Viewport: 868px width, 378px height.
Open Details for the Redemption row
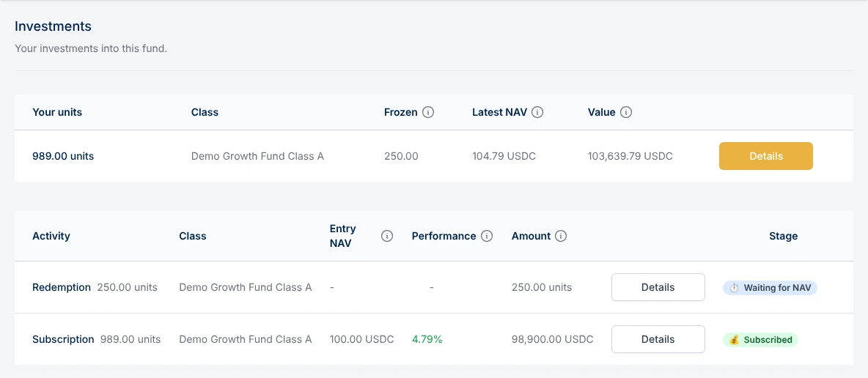658,287
